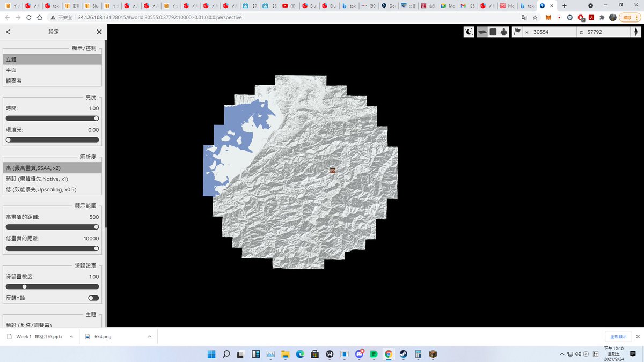Select 立體 perspective display mode

(52, 60)
